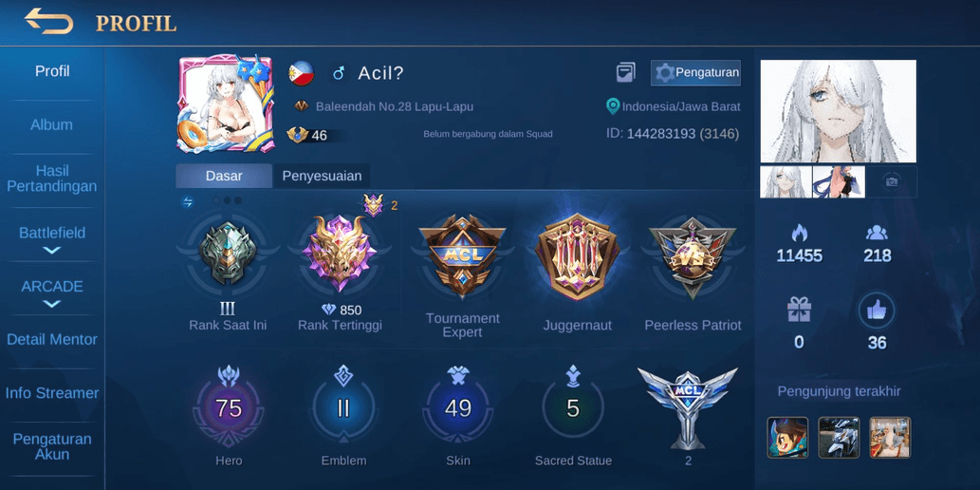
Task: Click the flame popularity icon
Action: point(800,232)
